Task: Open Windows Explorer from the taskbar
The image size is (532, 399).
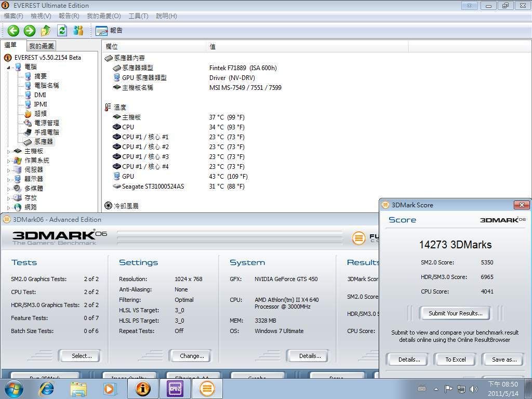Action: click(x=78, y=389)
